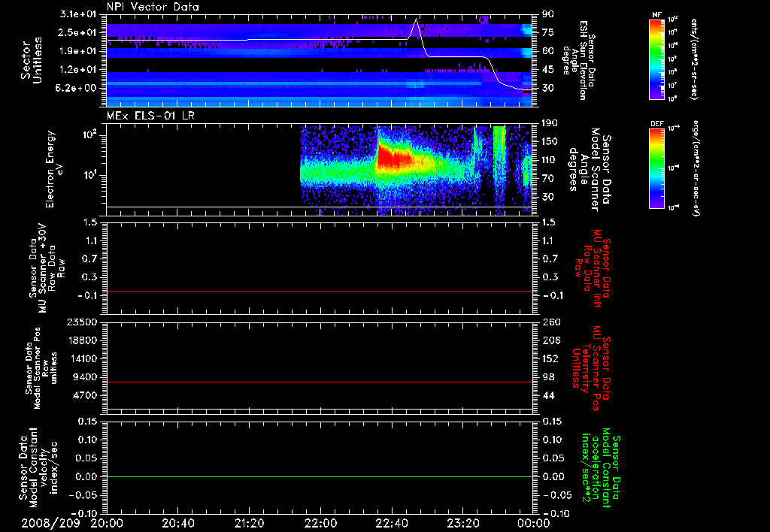Click the "3.1e+01" sector tick value
The image size is (770, 532).
[78, 14]
